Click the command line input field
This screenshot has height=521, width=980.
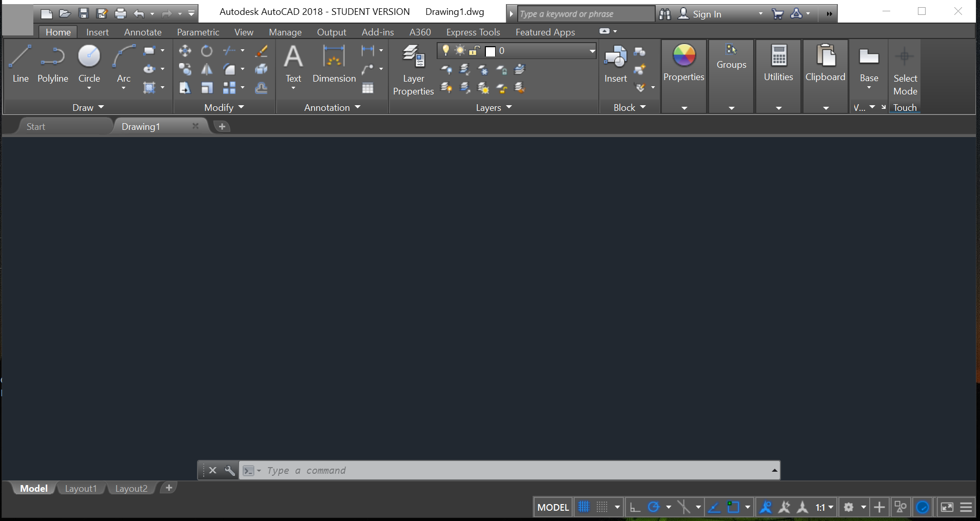point(410,470)
